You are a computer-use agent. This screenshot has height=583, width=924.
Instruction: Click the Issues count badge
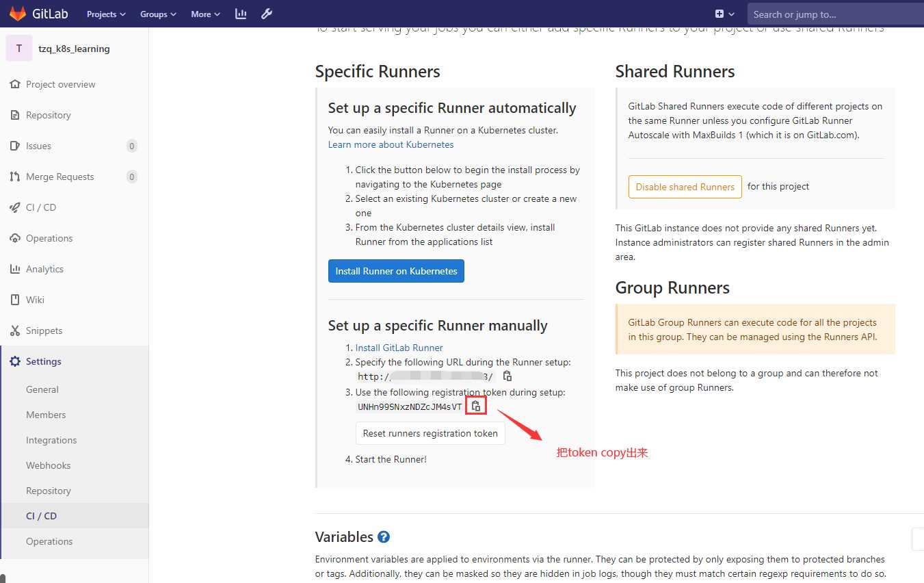pyautogui.click(x=132, y=146)
